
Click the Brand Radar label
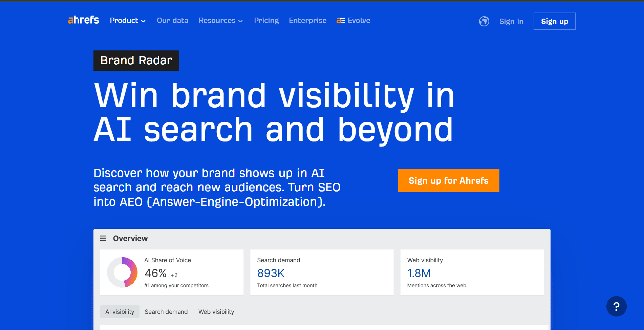136,61
